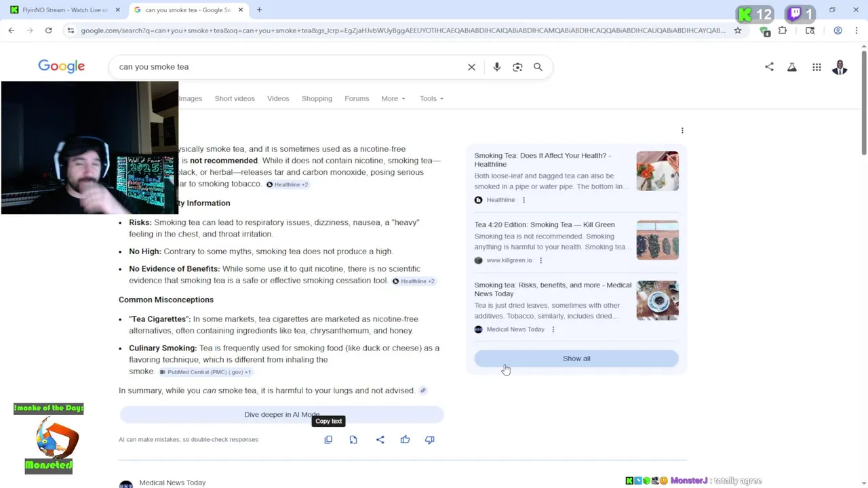The image size is (868, 488).
Task: Open Medical News Today result at bottom
Action: [172, 483]
